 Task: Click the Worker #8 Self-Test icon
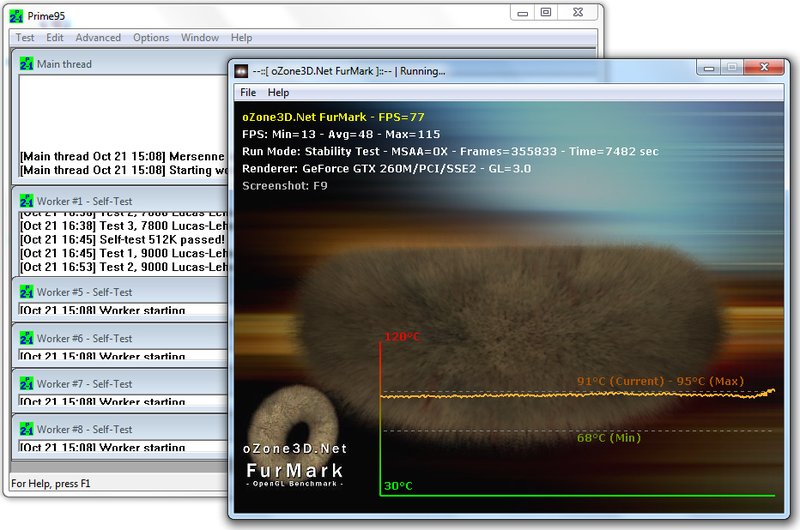click(x=27, y=430)
